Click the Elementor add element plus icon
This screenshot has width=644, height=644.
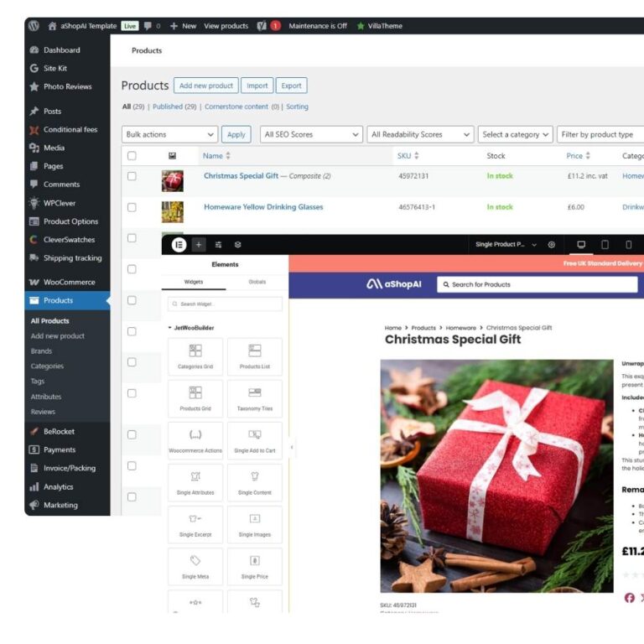(199, 245)
